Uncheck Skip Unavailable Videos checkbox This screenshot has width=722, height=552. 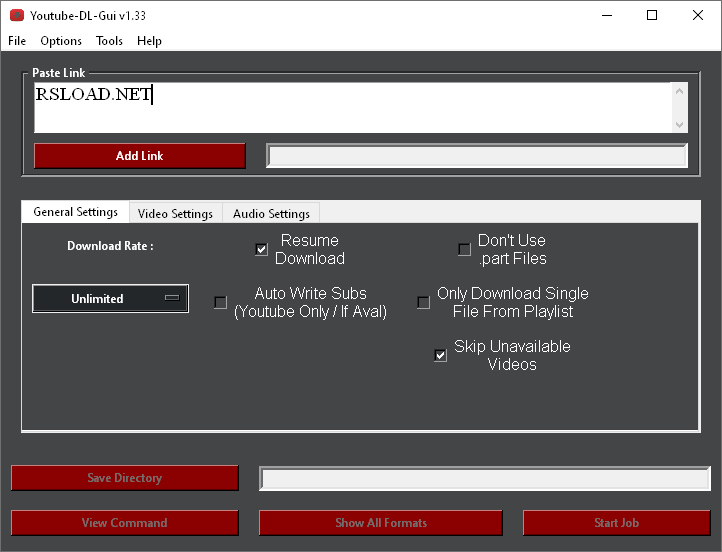441,355
